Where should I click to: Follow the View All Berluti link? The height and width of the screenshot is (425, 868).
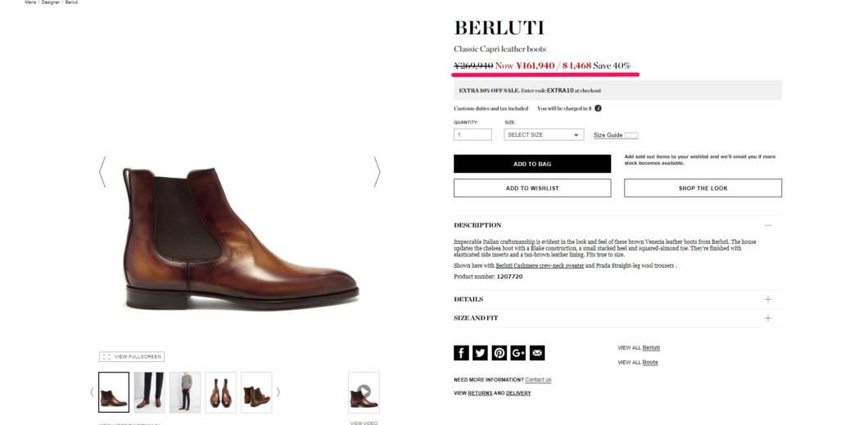tap(639, 347)
